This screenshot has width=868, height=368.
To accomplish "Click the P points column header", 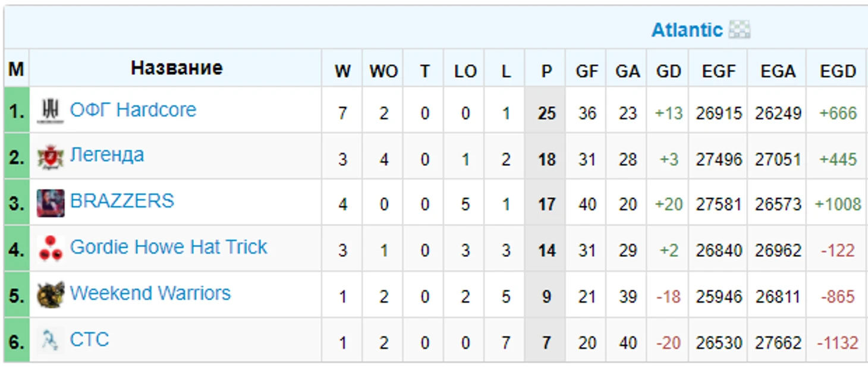I will pyautogui.click(x=546, y=71).
